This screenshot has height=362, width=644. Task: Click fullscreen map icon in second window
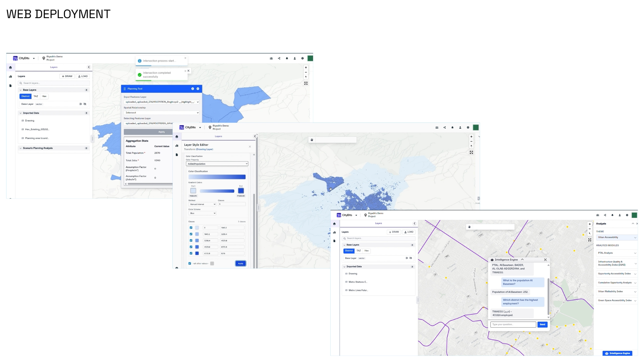tap(471, 152)
